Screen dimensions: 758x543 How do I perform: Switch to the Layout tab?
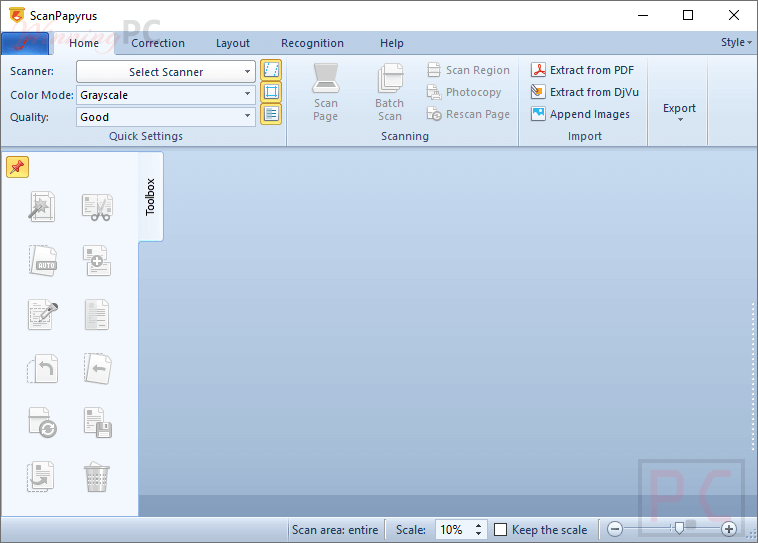point(233,44)
